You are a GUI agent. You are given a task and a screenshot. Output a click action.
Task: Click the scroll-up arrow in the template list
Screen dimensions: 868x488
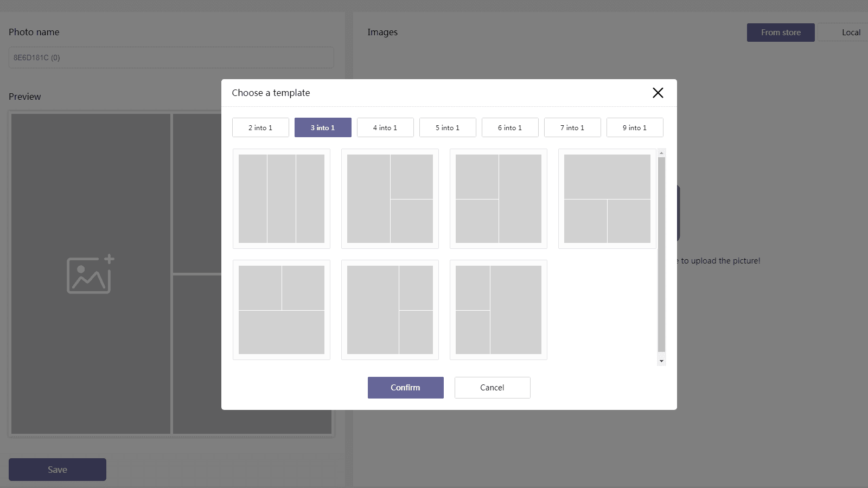[661, 153]
